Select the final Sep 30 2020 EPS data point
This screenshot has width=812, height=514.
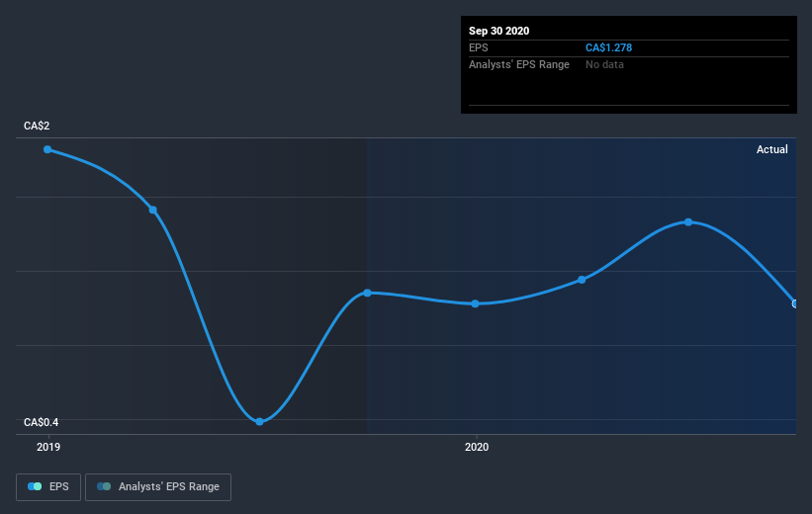tap(795, 303)
